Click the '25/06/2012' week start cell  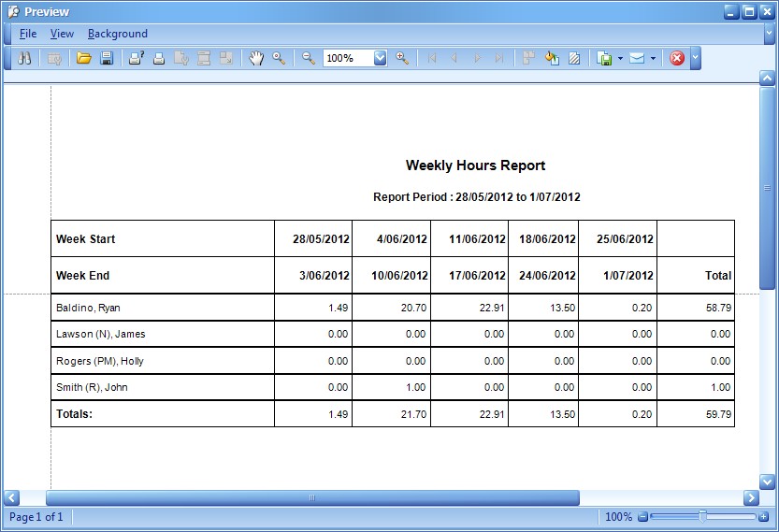tap(617, 239)
